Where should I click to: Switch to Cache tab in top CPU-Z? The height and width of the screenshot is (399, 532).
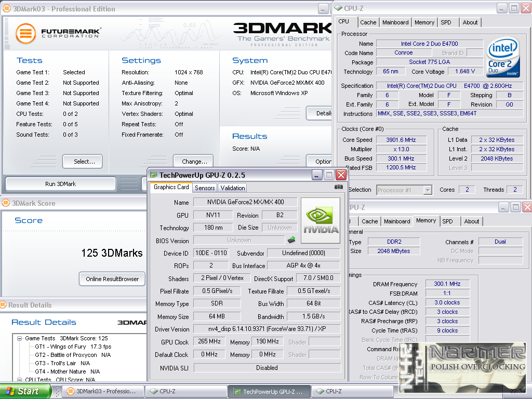(x=368, y=22)
